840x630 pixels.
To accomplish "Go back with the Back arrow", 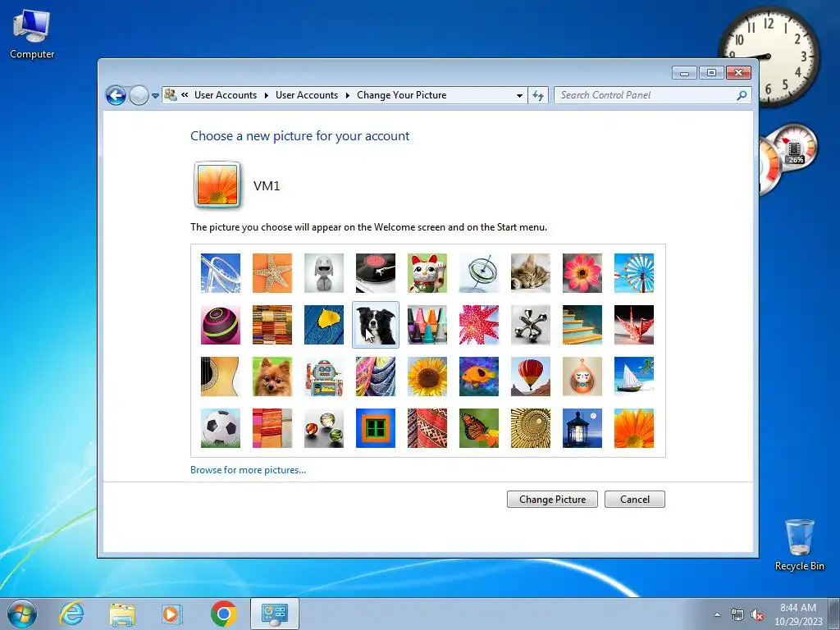I will coord(116,95).
